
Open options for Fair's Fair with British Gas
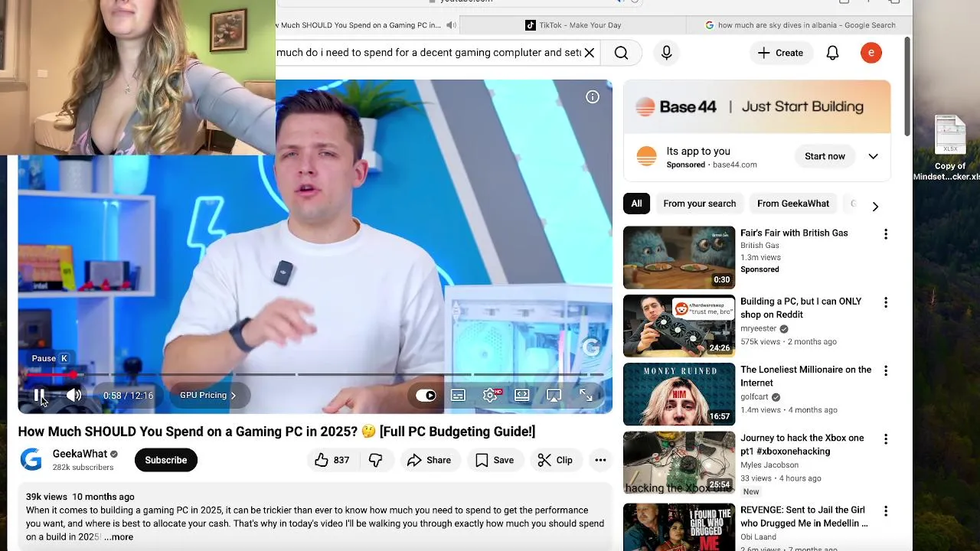[886, 234]
